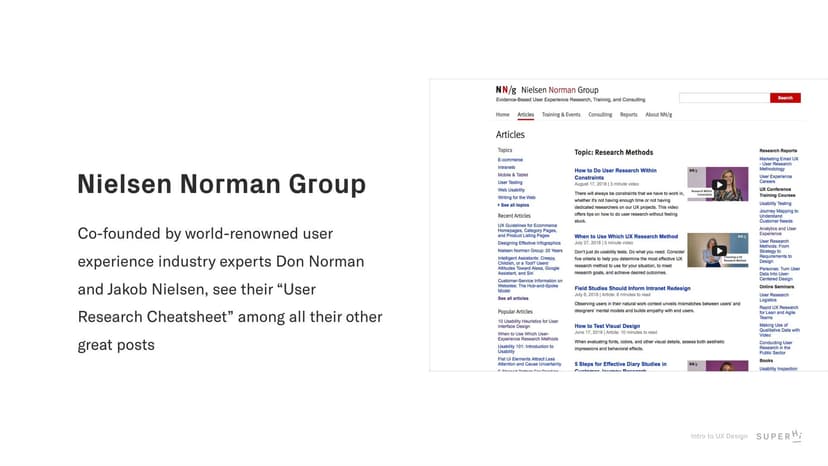Image resolution: width=828 pixels, height=466 pixels.
Task: Open the When to Use Which UX Research Method title
Action: click(x=626, y=237)
